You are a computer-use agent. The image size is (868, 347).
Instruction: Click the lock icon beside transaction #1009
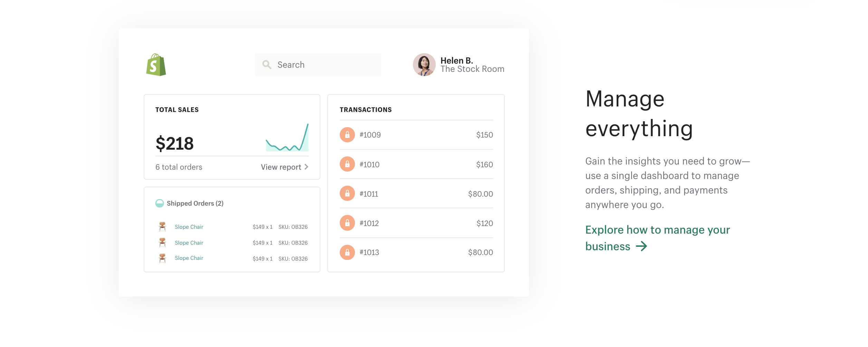pos(347,135)
